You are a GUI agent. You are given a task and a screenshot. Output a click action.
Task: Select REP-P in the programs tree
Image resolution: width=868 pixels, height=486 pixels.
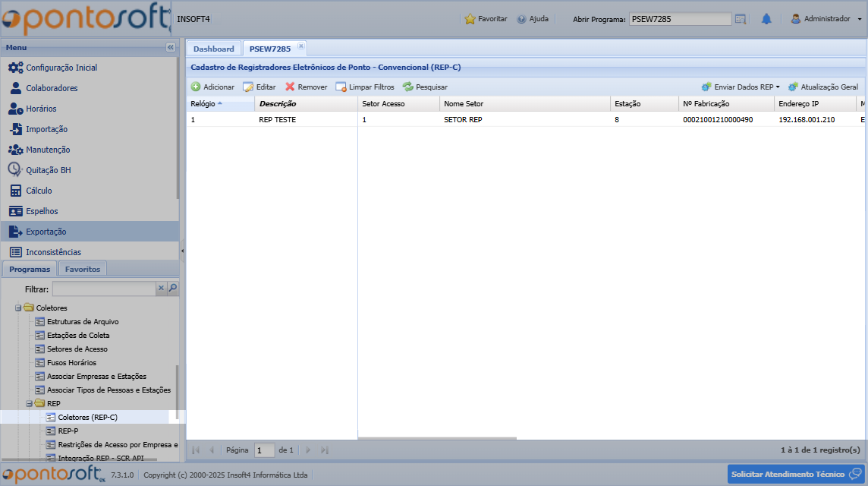pyautogui.click(x=68, y=431)
